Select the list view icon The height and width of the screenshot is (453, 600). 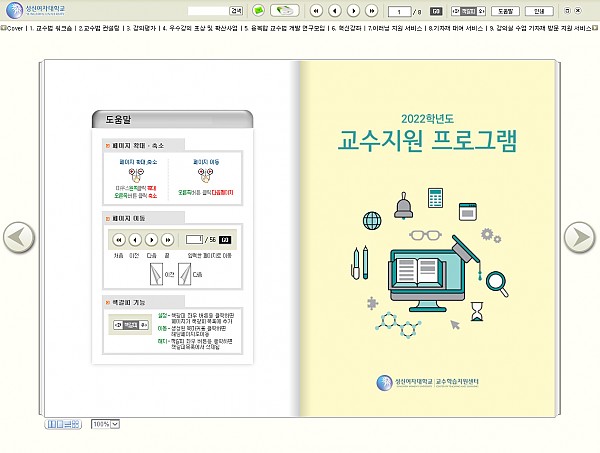click(67, 424)
